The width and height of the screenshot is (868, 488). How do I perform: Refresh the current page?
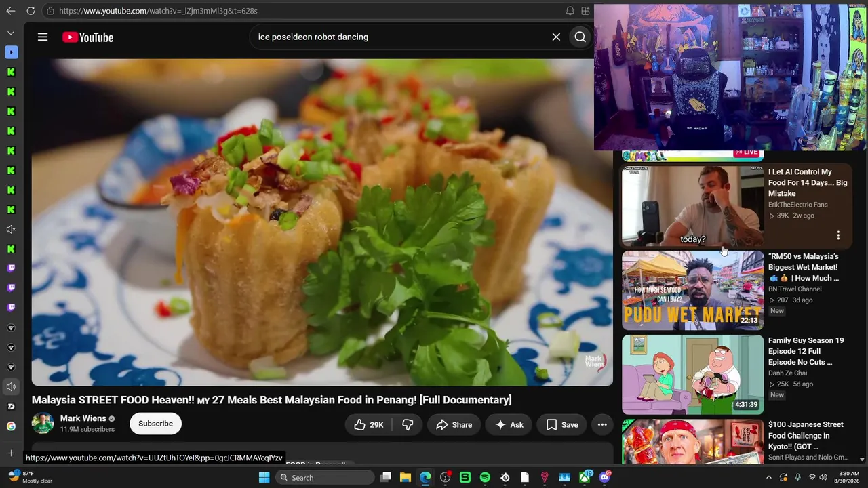[31, 11]
